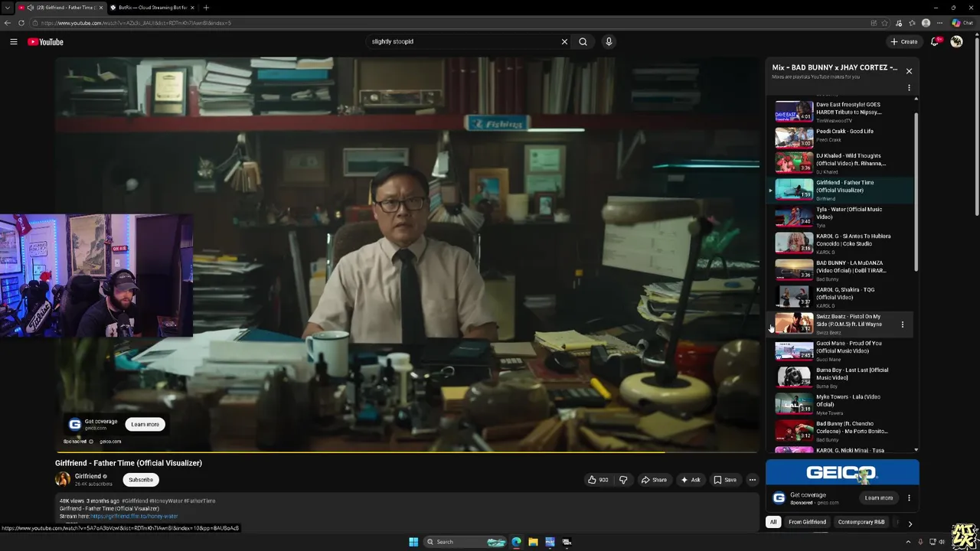Open the Mix playlist options menu

point(909,88)
